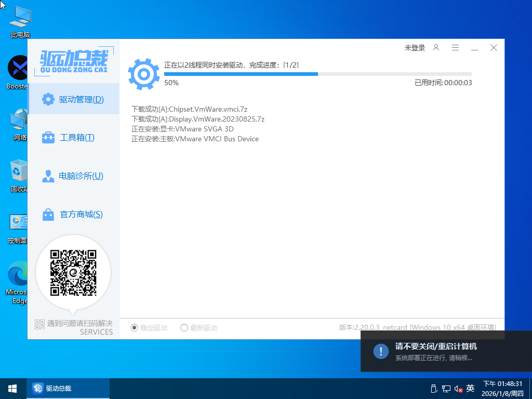Image resolution: width=532 pixels, height=399 pixels.
Task: Select the 驱动管理(D) tab
Action: pyautogui.click(x=73, y=99)
